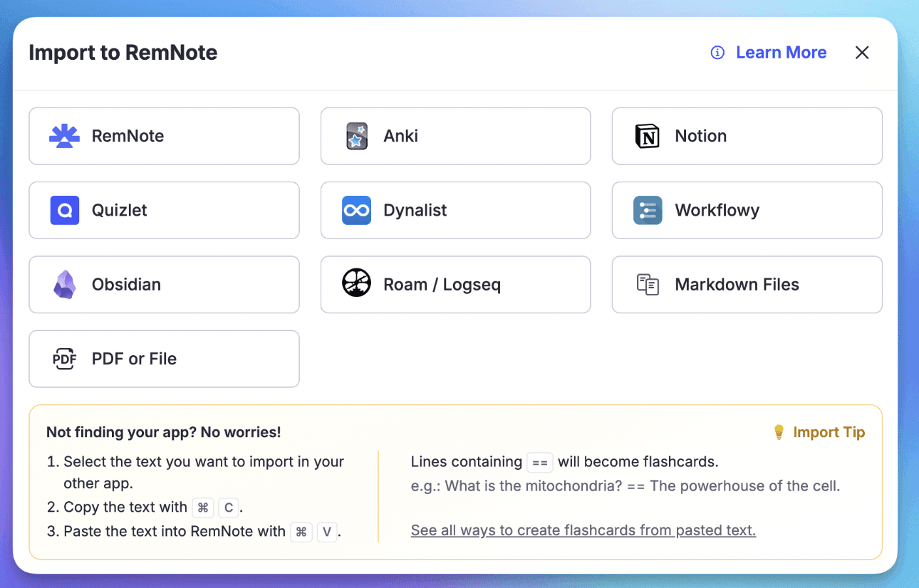Screen dimensions: 919x588
Task: Open the Dynalist import option
Action: (455, 210)
